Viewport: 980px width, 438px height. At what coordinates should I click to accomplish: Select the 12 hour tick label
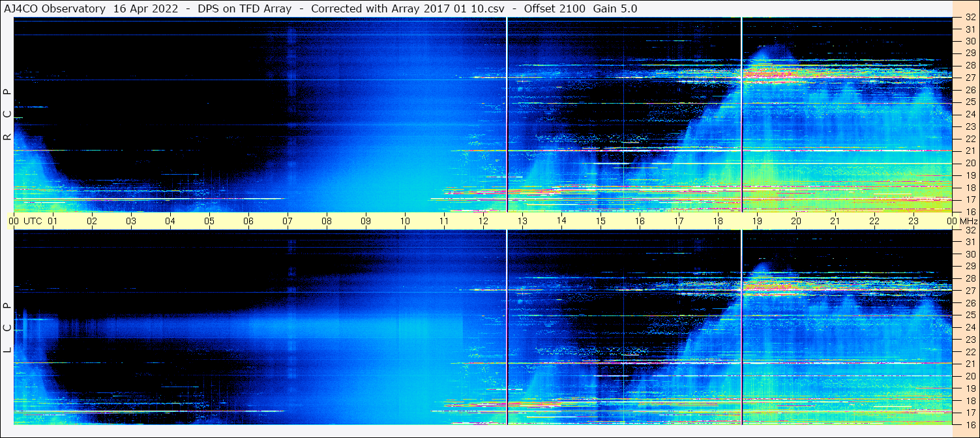[x=483, y=221]
